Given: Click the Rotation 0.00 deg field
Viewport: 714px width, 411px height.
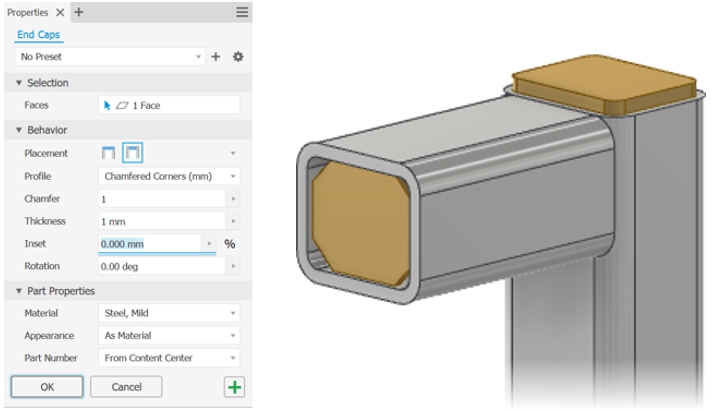Looking at the screenshot, I should click(162, 266).
